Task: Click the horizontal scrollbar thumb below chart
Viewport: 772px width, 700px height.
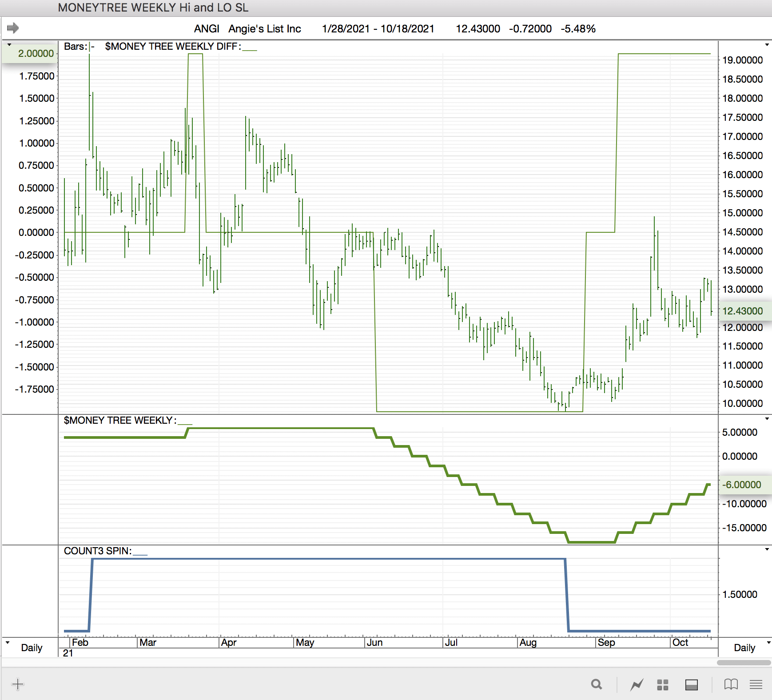Action: (744, 663)
